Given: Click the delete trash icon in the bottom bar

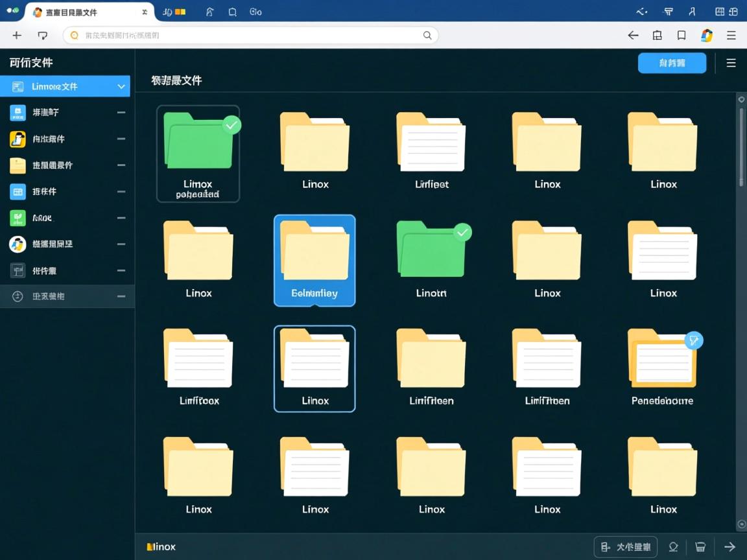Looking at the screenshot, I should 701,546.
